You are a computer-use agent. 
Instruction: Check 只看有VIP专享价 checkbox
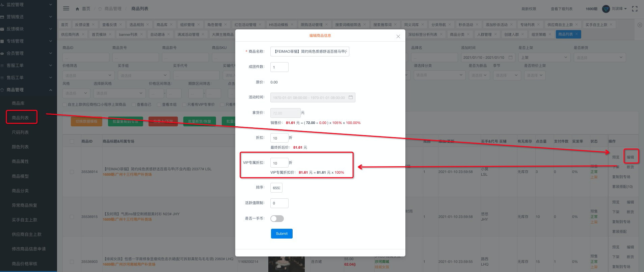coord(184,105)
